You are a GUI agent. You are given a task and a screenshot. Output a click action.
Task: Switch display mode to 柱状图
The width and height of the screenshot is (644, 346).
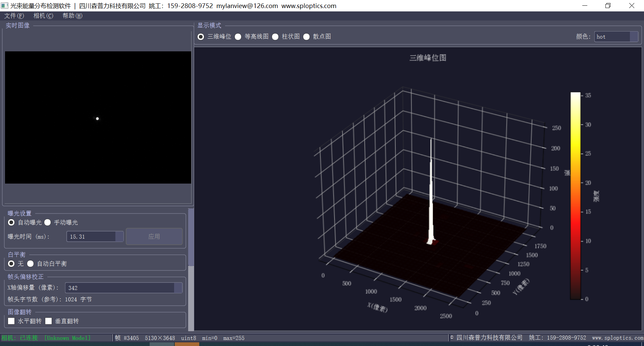275,37
